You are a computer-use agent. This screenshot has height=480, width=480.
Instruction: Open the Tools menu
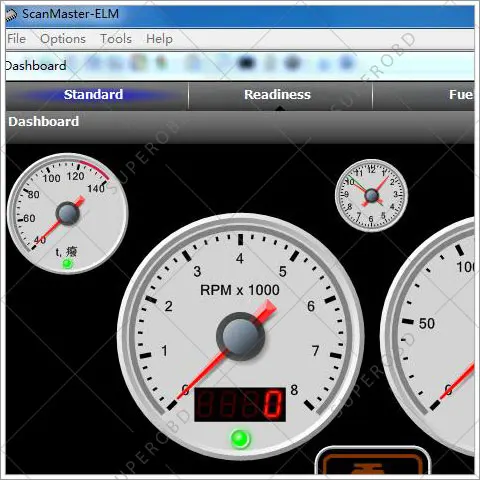click(x=116, y=39)
